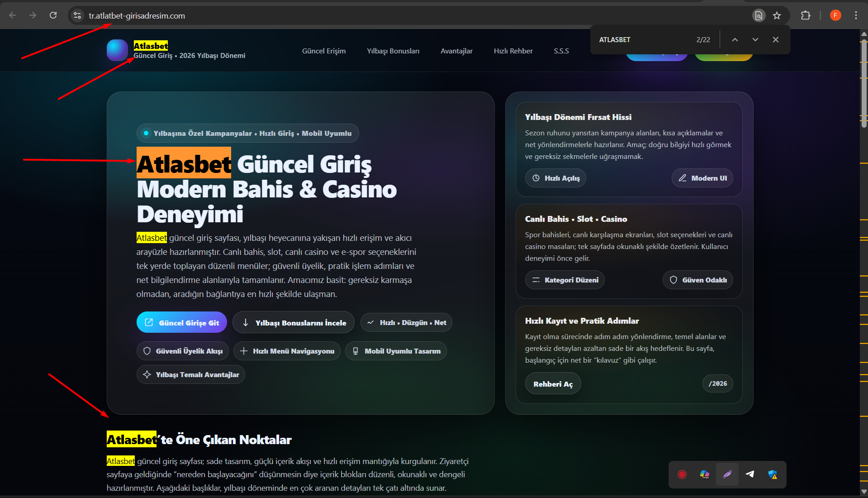Click the "Hızlı Kayıt ve Pratik Adımlar" heading

click(582, 321)
